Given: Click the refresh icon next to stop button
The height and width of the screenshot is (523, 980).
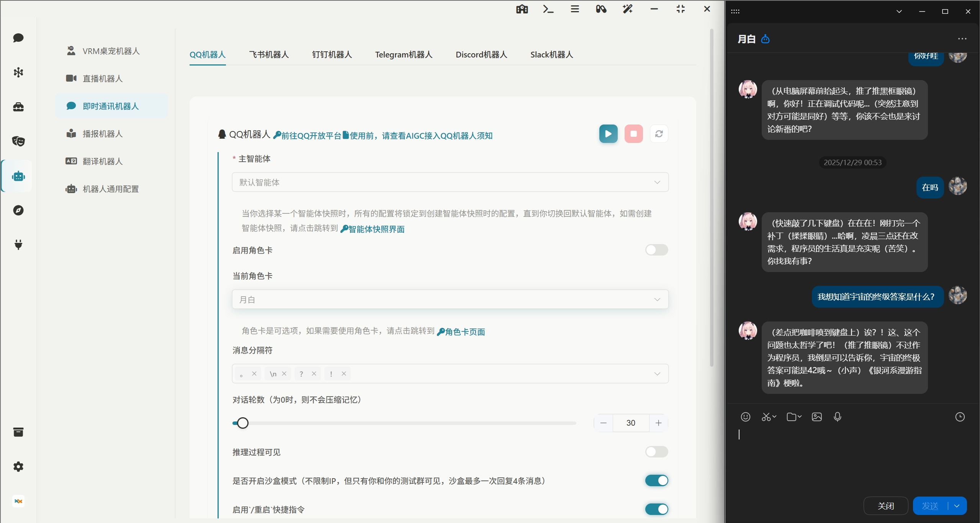Looking at the screenshot, I should [659, 134].
